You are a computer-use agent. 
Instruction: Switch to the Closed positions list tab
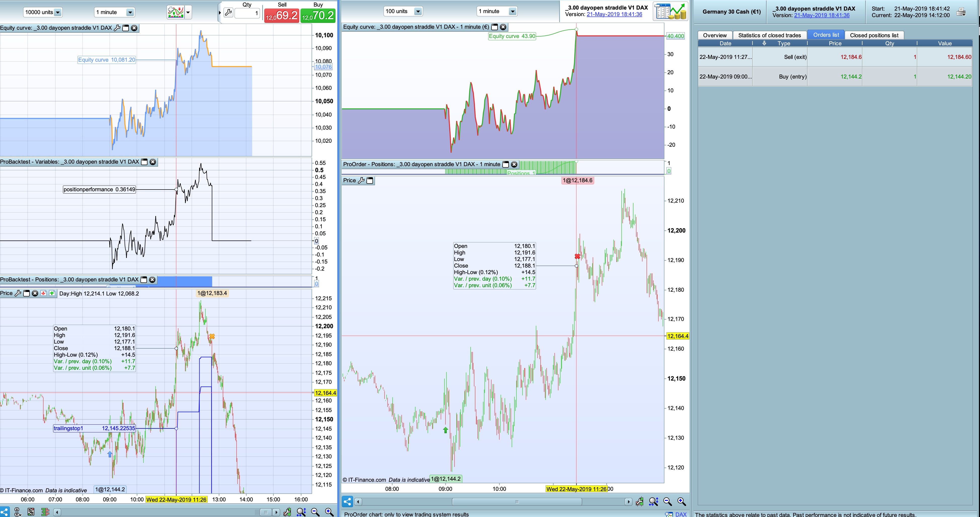click(874, 35)
